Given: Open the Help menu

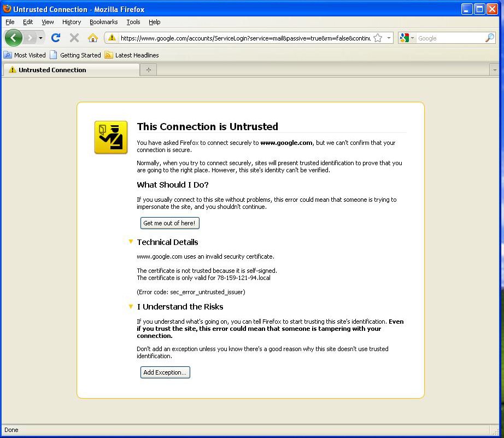Looking at the screenshot, I should click(x=154, y=22).
